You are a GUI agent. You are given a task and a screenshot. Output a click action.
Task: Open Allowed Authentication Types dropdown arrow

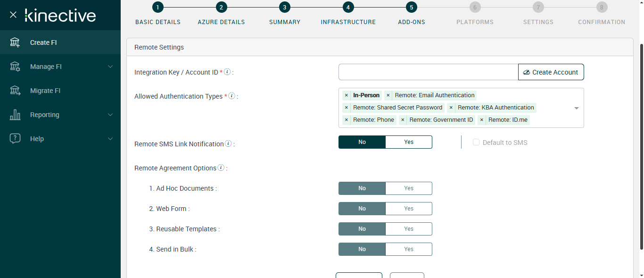576,108
